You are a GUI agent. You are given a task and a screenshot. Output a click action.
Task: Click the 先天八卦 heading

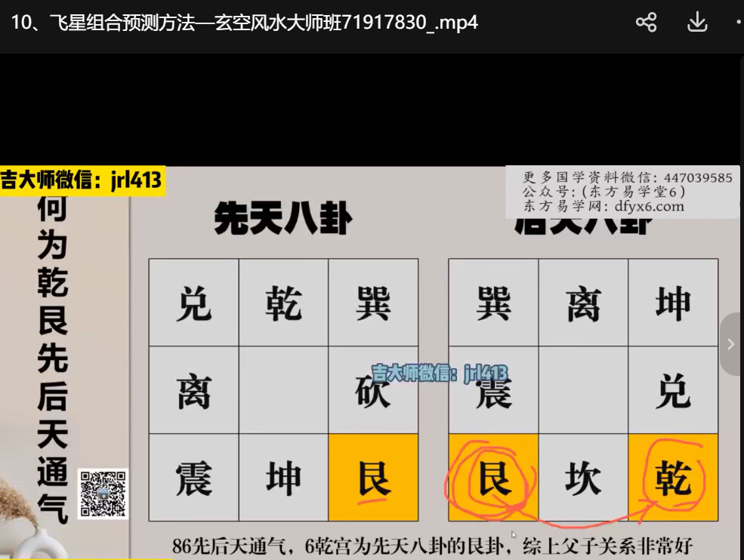click(x=282, y=220)
